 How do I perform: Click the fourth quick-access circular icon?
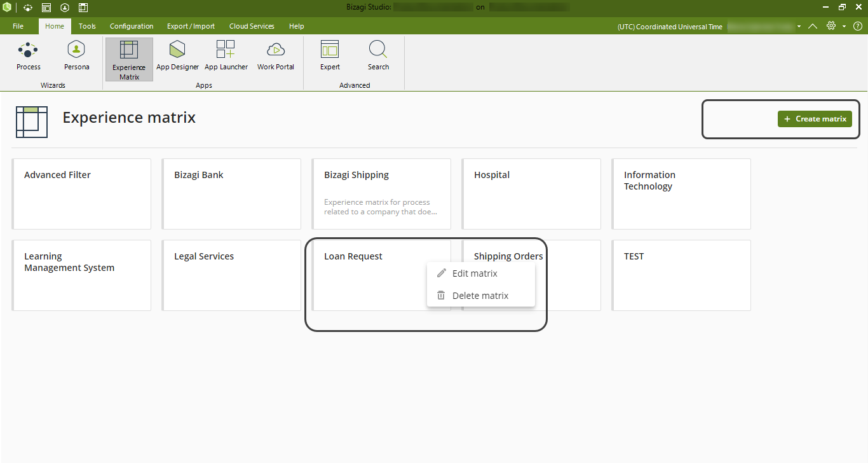tap(65, 8)
